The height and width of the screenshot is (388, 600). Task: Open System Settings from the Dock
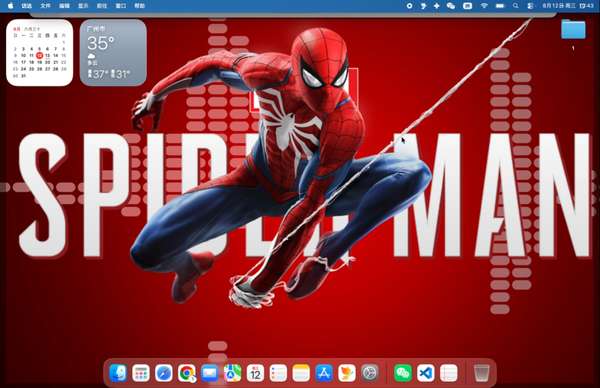point(370,373)
